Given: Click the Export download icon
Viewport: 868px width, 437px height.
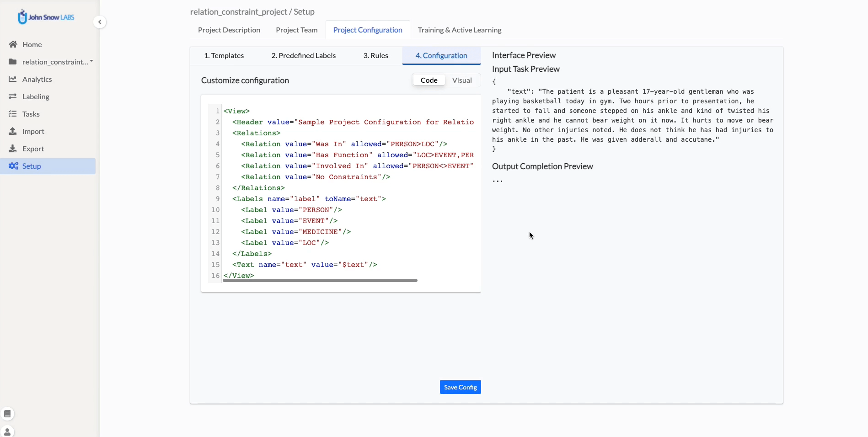Looking at the screenshot, I should (x=13, y=149).
